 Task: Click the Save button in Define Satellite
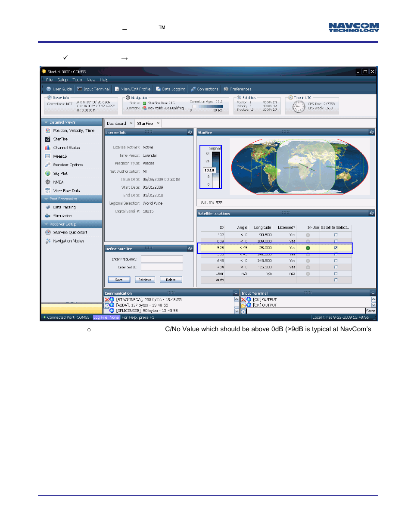119,280
